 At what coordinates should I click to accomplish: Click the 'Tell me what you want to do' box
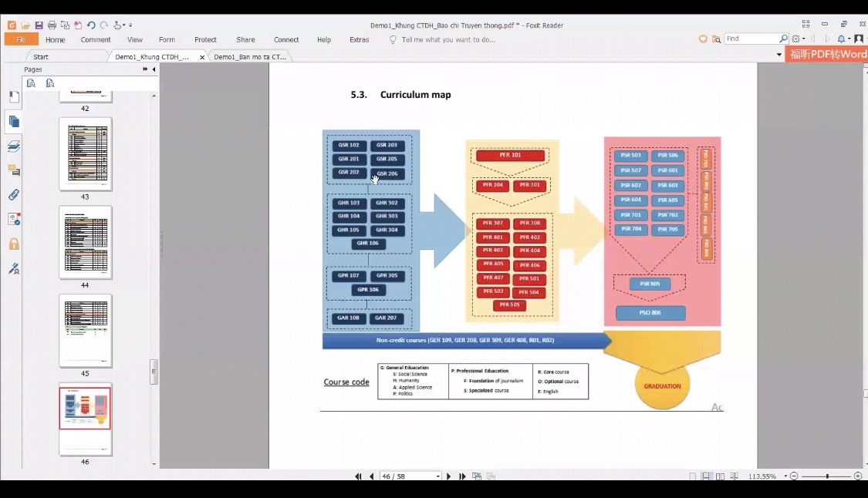tap(448, 40)
